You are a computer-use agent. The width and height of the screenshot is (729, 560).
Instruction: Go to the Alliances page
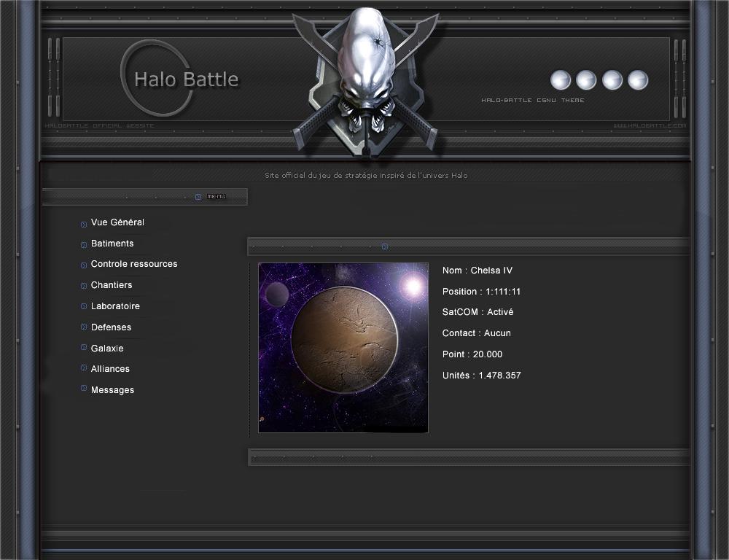click(110, 369)
